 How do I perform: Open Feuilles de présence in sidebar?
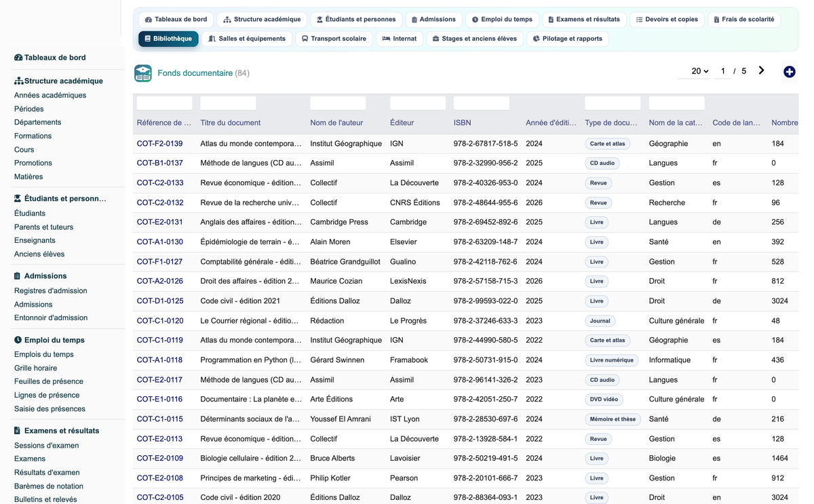pyautogui.click(x=49, y=381)
